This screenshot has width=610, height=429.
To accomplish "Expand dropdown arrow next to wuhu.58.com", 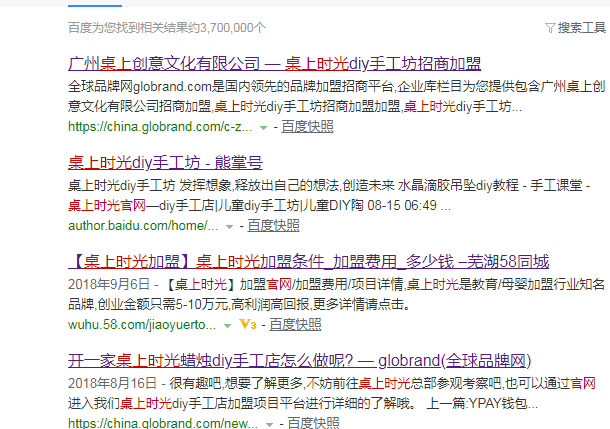I will pyautogui.click(x=227, y=326).
